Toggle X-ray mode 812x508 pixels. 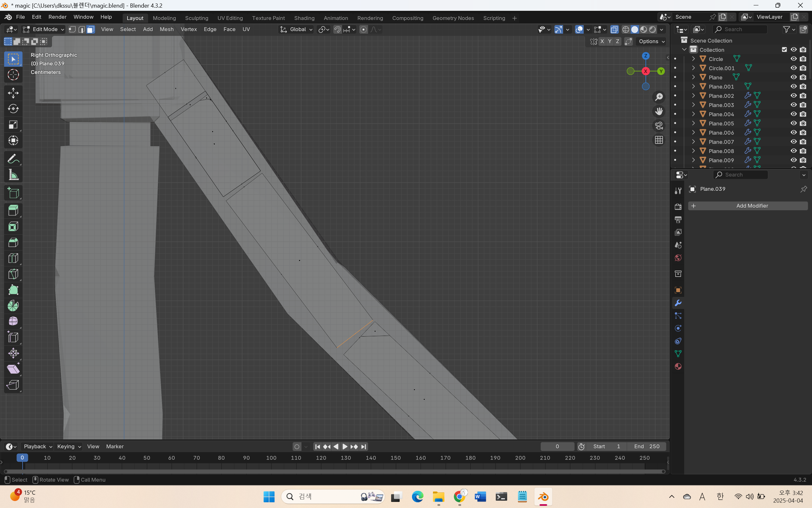(614, 30)
